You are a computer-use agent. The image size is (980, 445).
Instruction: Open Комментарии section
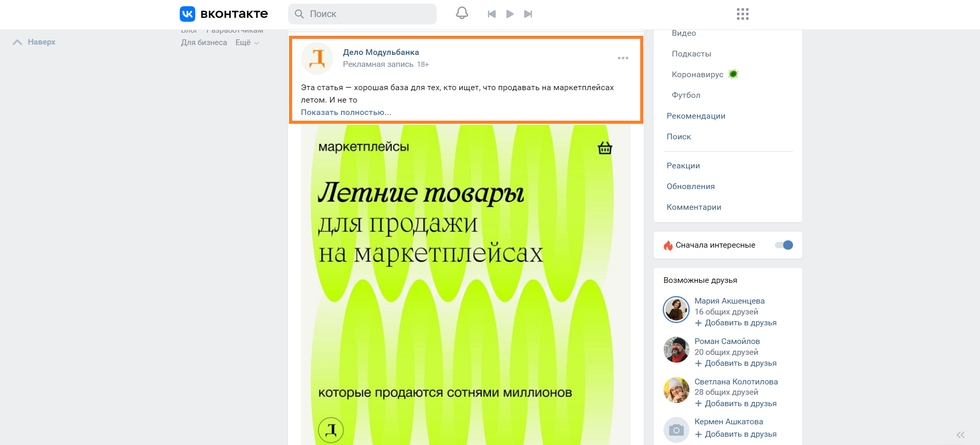click(x=694, y=207)
